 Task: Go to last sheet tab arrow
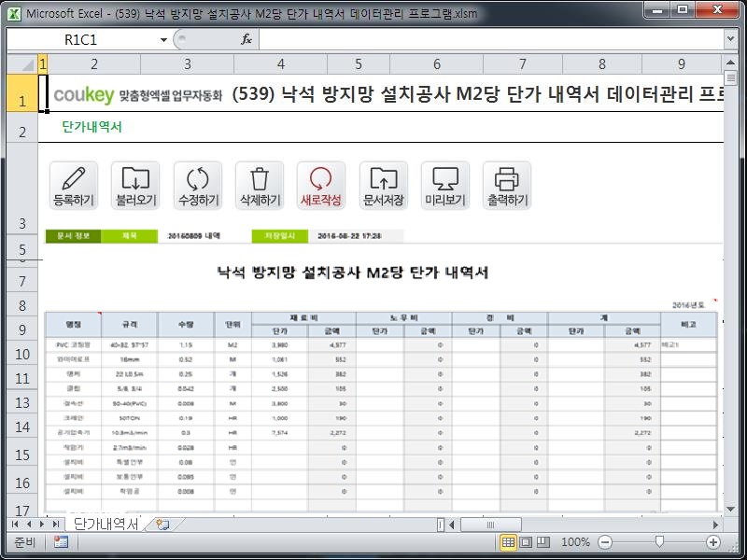click(x=56, y=525)
